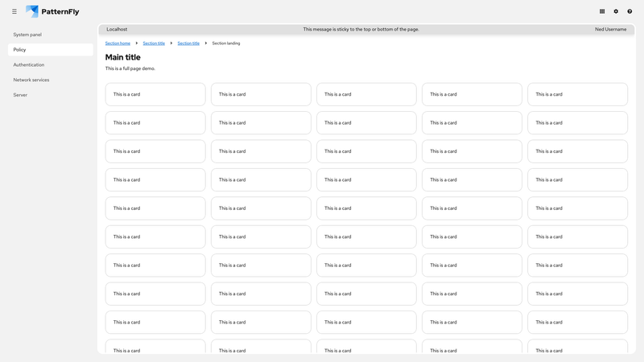
Task: Open the help question mark icon
Action: (630, 11)
